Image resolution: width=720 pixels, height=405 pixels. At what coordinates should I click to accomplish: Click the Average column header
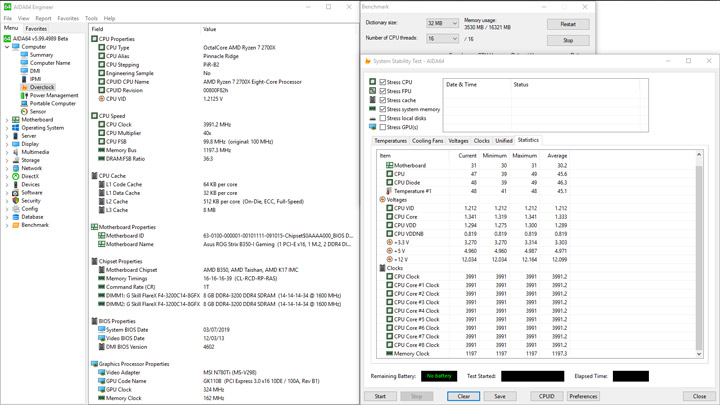pyautogui.click(x=557, y=156)
